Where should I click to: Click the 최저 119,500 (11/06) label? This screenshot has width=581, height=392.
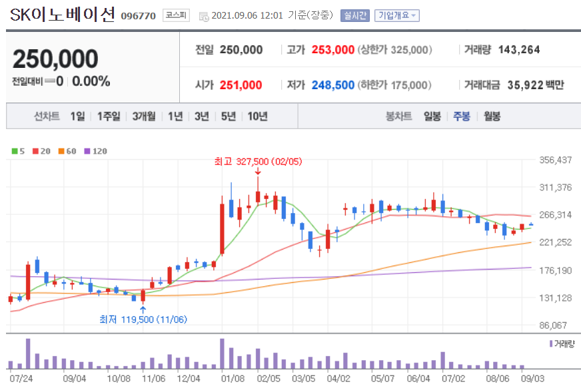tap(143, 319)
